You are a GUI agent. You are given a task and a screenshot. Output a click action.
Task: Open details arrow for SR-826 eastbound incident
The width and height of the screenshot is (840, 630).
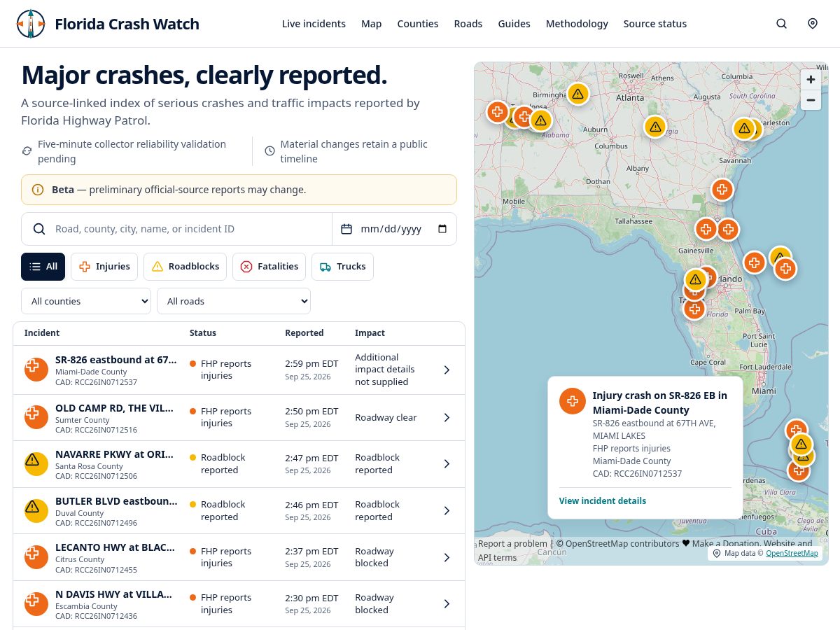point(447,370)
